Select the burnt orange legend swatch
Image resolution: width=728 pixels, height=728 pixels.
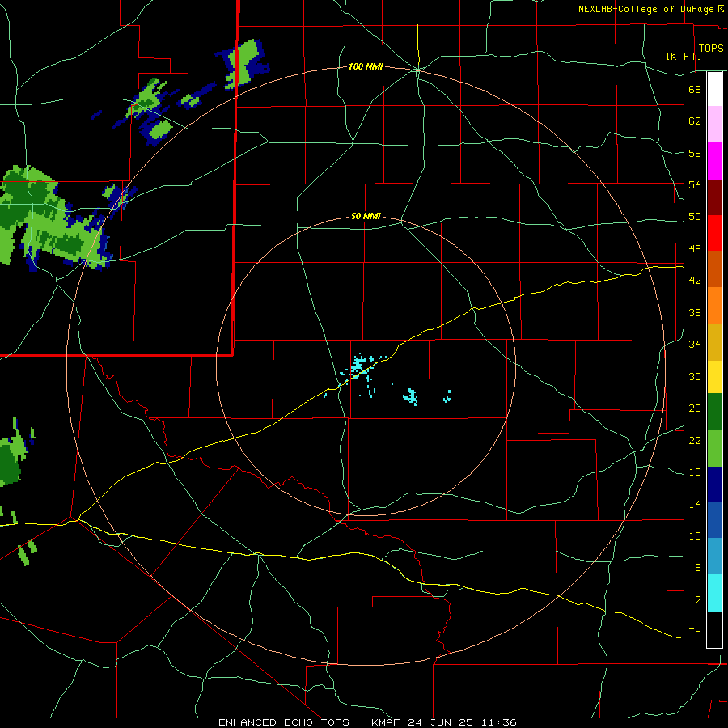point(714,269)
